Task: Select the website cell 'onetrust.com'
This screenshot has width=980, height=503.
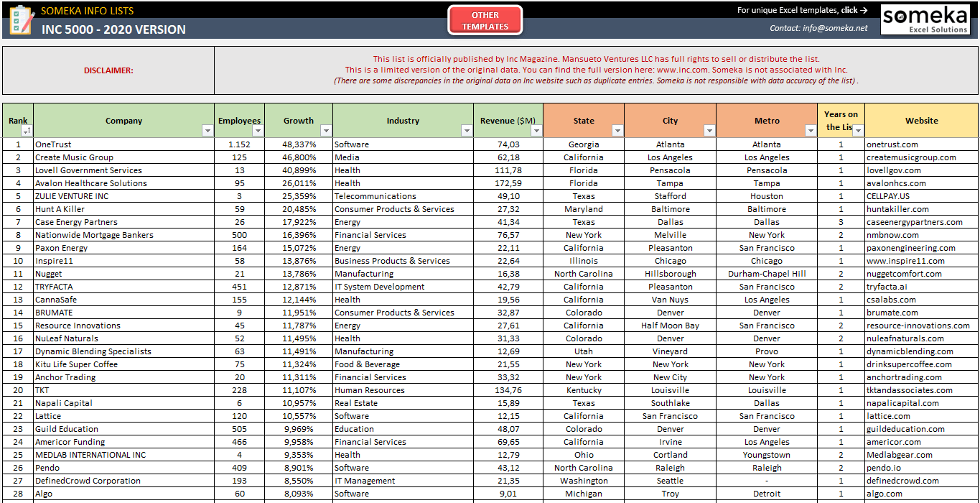Action: [922, 144]
